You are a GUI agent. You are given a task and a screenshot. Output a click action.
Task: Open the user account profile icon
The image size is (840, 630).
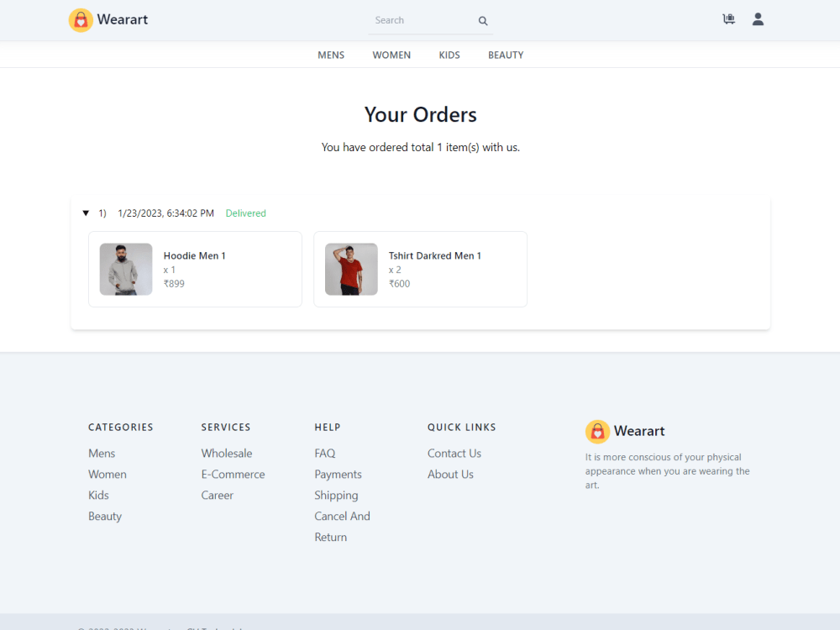[x=758, y=19]
